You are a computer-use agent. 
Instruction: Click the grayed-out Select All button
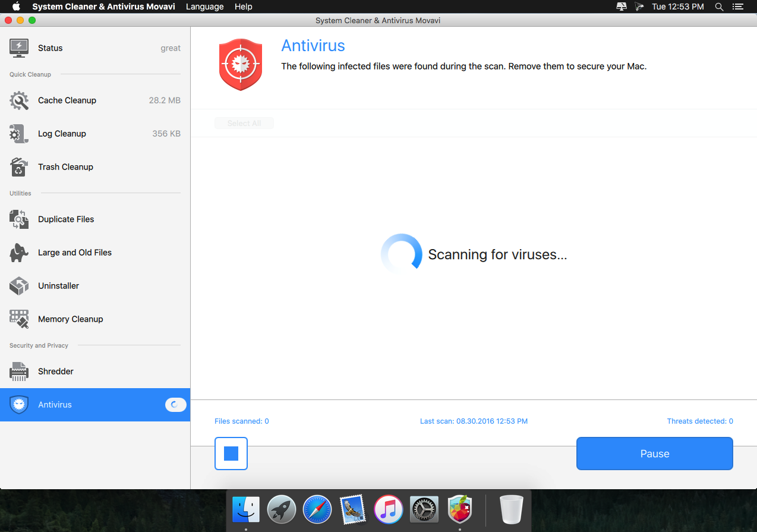[x=244, y=123]
